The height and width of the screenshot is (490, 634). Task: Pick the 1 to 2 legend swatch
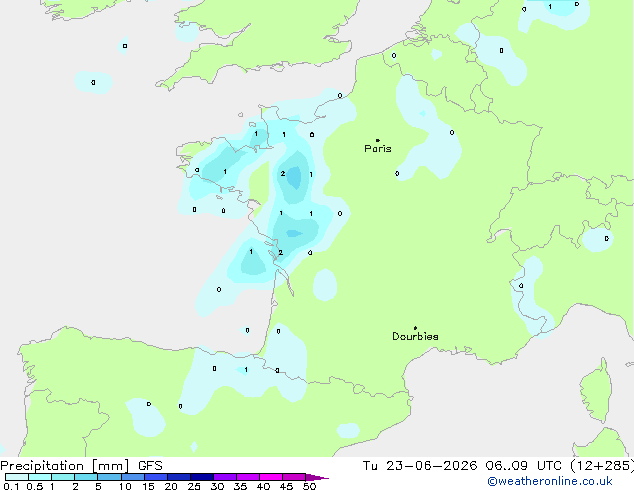63,477
